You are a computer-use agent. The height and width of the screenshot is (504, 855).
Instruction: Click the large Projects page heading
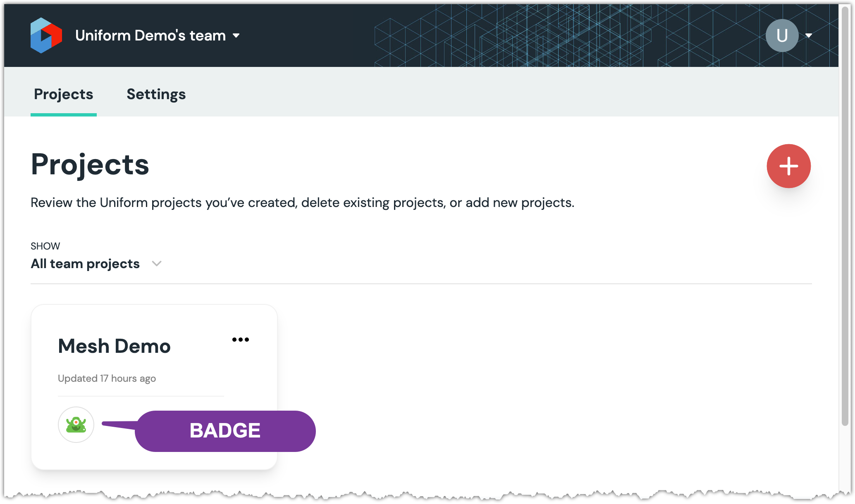tap(90, 164)
